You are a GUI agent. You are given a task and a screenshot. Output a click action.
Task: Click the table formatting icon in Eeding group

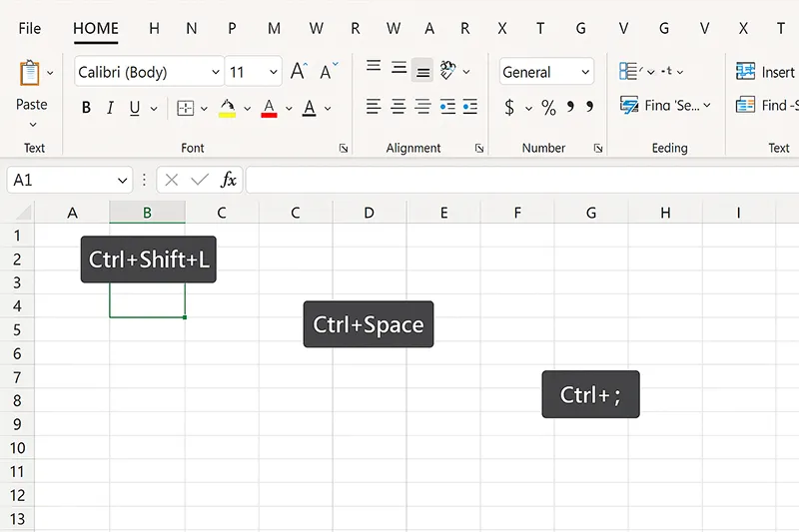pyautogui.click(x=628, y=71)
